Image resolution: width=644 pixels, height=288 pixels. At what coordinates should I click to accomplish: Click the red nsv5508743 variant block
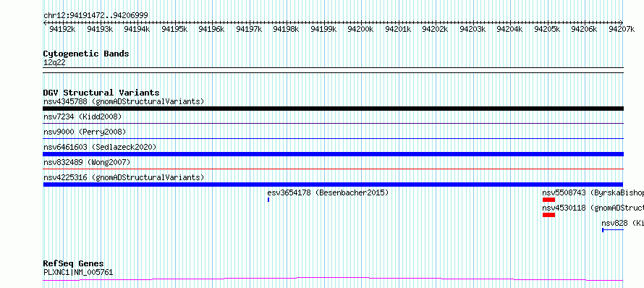tap(548, 200)
